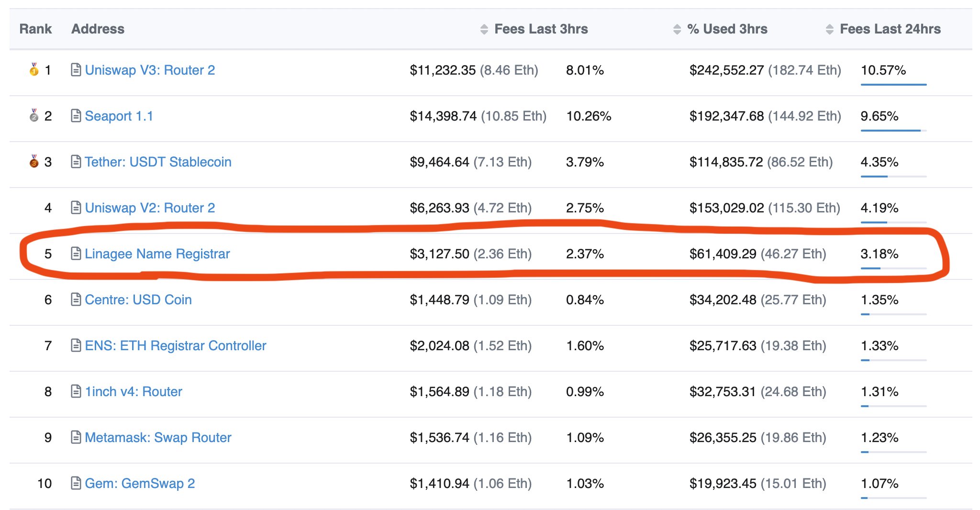Image resolution: width=980 pixels, height=510 pixels.
Task: Click the progress bar under 10.57%
Action: click(x=893, y=85)
